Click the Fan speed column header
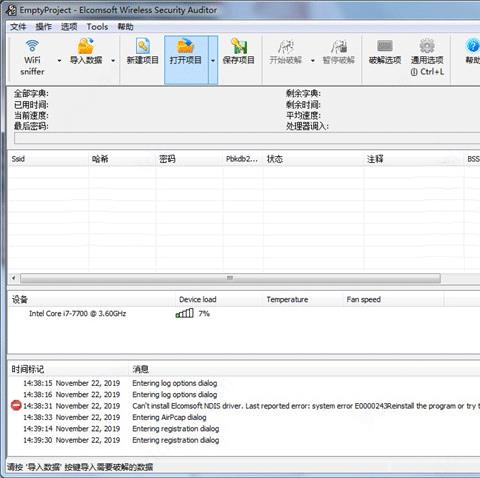Viewport: 480px width, 478px height. [x=394, y=299]
